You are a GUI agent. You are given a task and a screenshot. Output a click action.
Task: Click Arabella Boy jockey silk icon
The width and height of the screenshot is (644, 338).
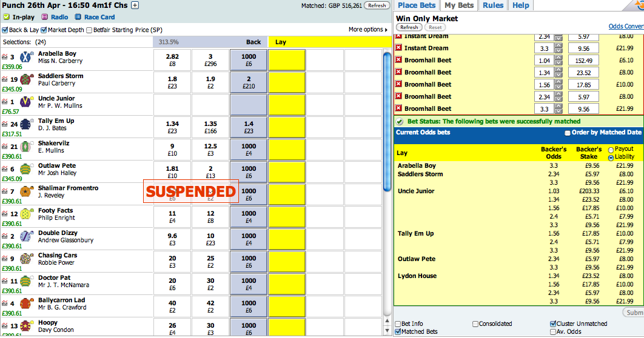coord(27,57)
